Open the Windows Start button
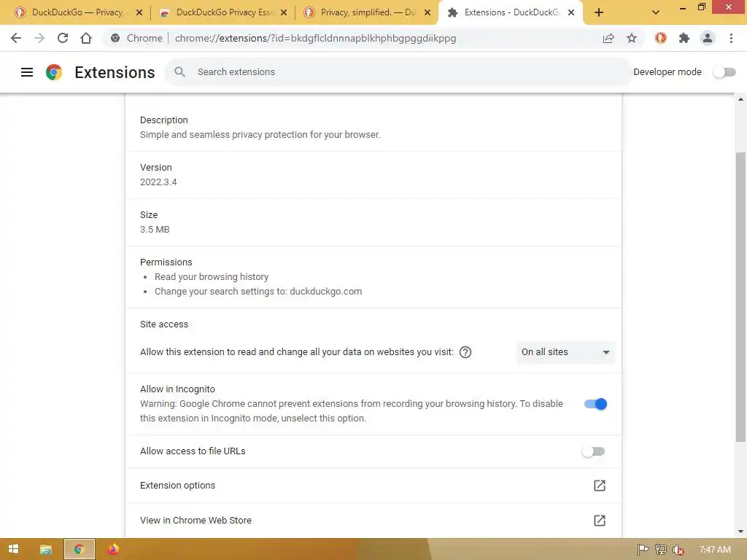Image resolution: width=747 pixels, height=560 pixels. 13,549
